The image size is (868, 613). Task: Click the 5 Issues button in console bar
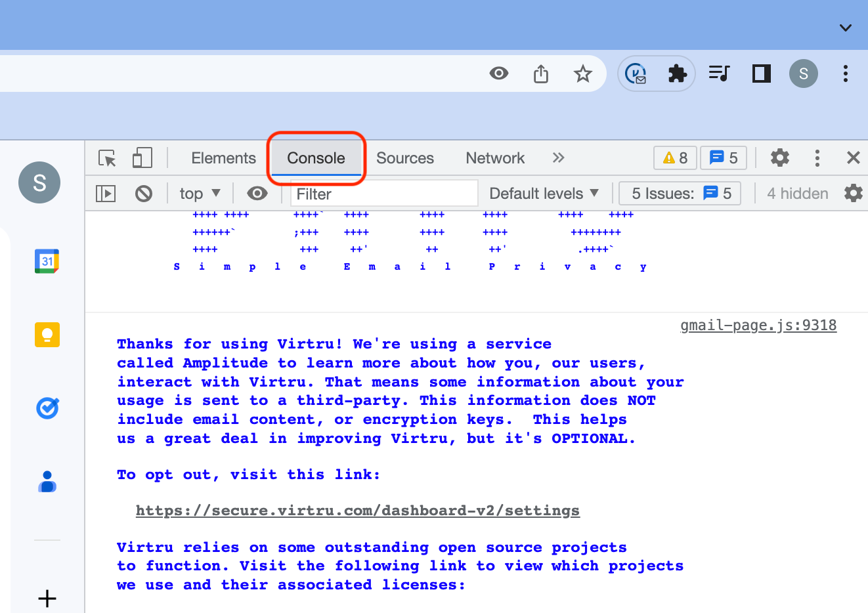click(680, 194)
